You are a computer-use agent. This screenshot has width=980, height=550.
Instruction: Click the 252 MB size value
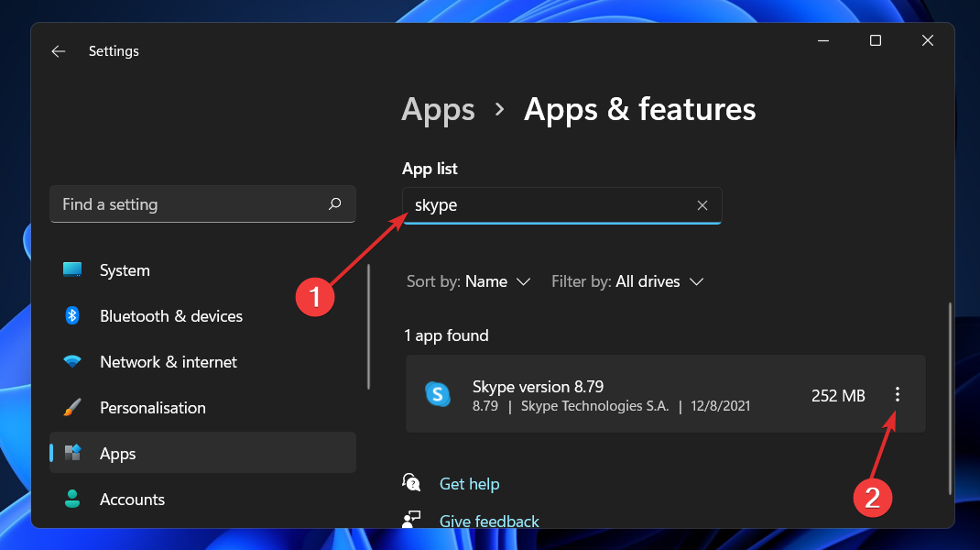click(x=838, y=395)
